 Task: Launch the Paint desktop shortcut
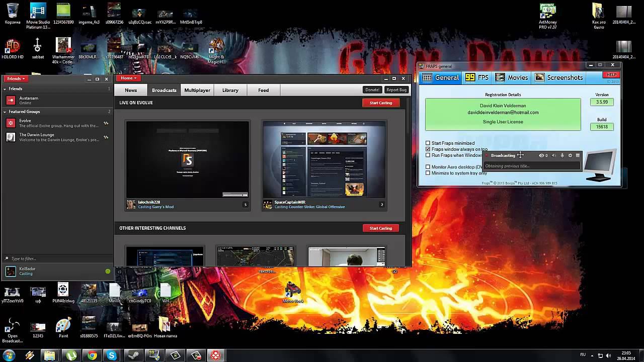coord(63,327)
